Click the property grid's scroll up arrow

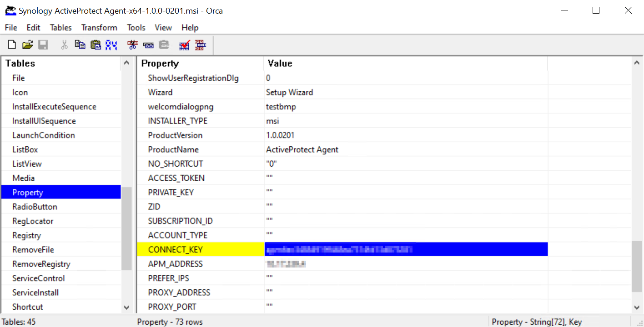(637, 64)
